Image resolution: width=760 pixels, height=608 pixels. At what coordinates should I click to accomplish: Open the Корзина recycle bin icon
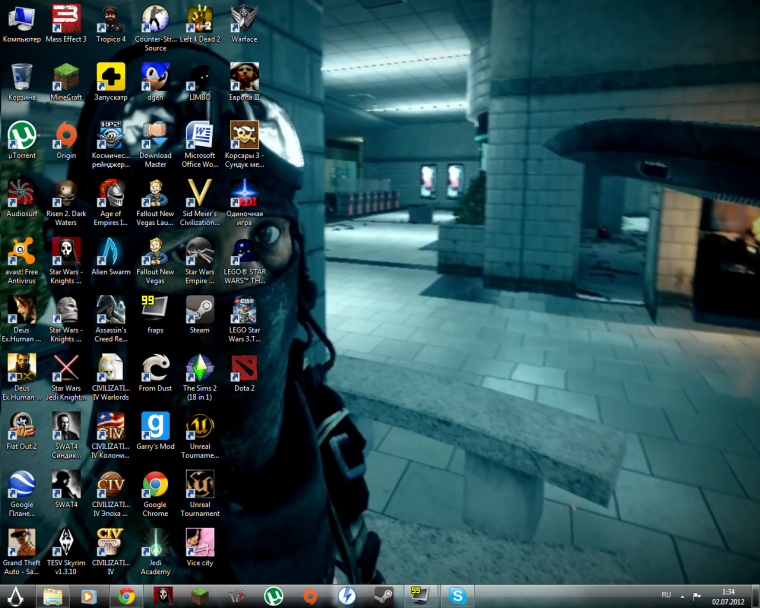tap(21, 77)
